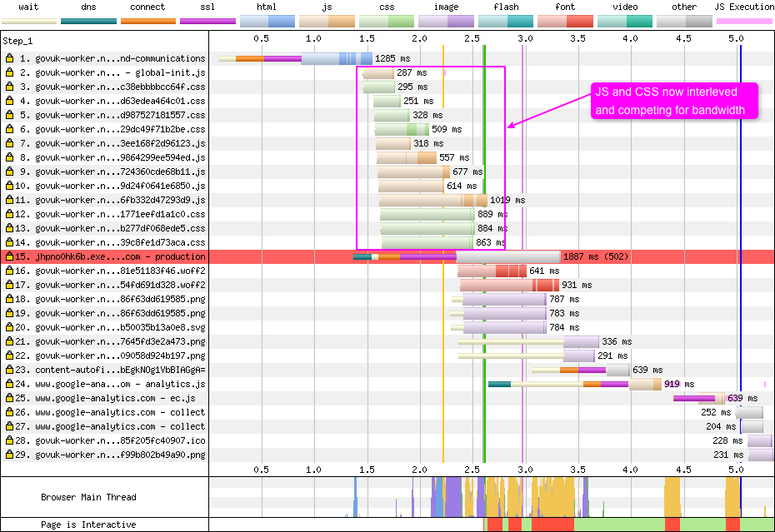Click the 919 ms bar of analytics.js
Viewport: 775px width, 532px height.
pos(645,385)
